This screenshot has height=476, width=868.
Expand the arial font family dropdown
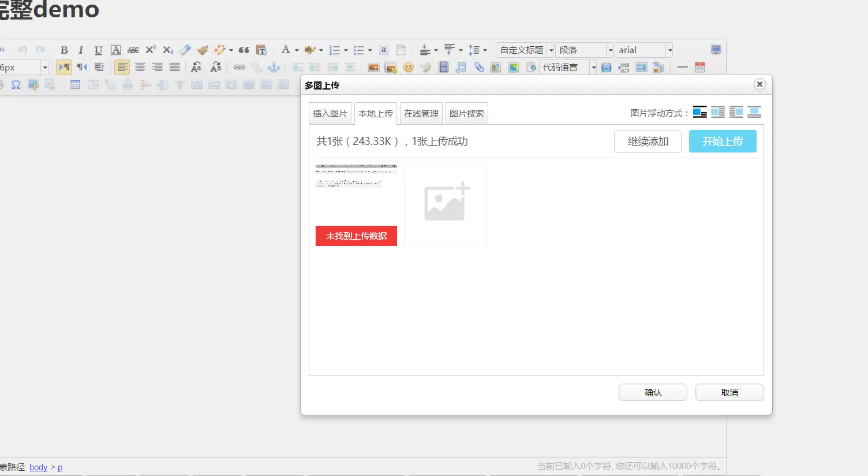pos(644,50)
